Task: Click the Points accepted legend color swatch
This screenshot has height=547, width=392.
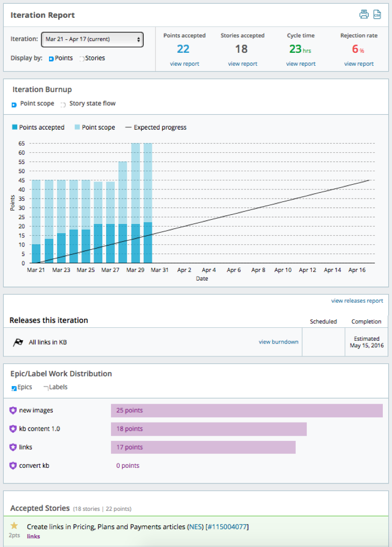Action: point(15,128)
